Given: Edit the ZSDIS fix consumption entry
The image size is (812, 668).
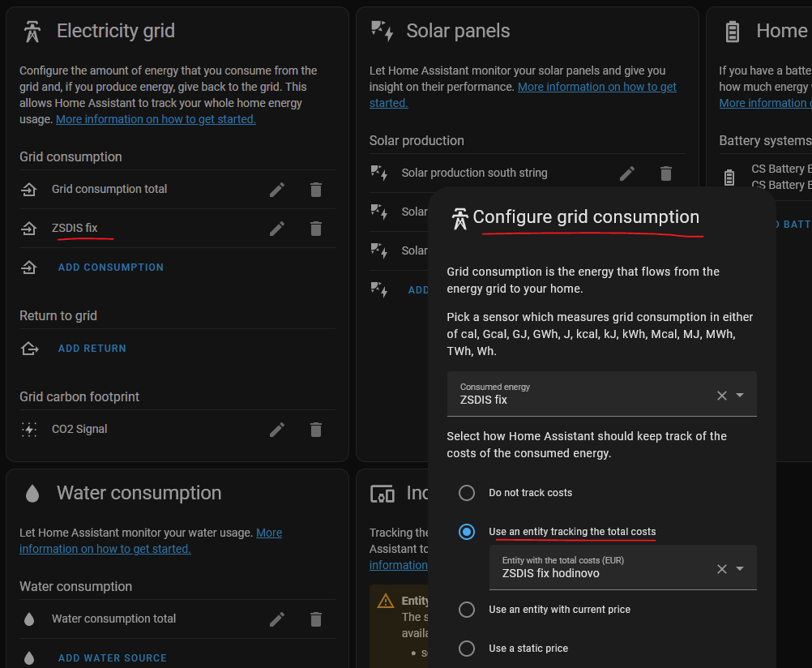Looking at the screenshot, I should point(277,229).
